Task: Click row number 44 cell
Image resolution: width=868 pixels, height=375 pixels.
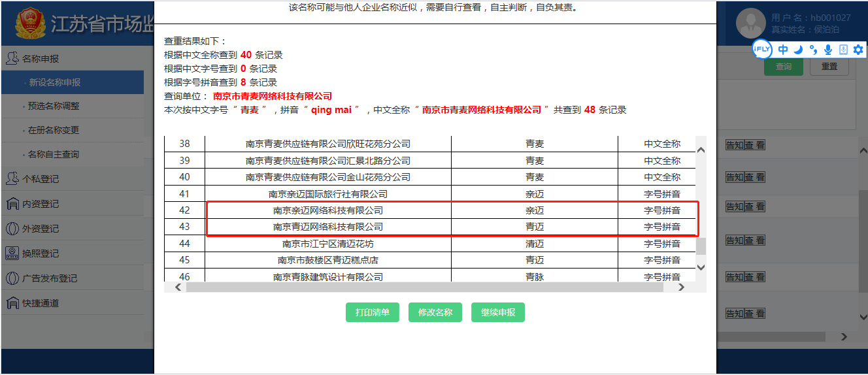Action: point(184,244)
